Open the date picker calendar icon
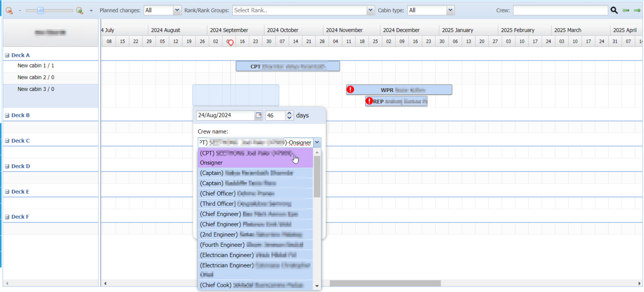Viewport: 644px width, 292px height. [x=258, y=116]
